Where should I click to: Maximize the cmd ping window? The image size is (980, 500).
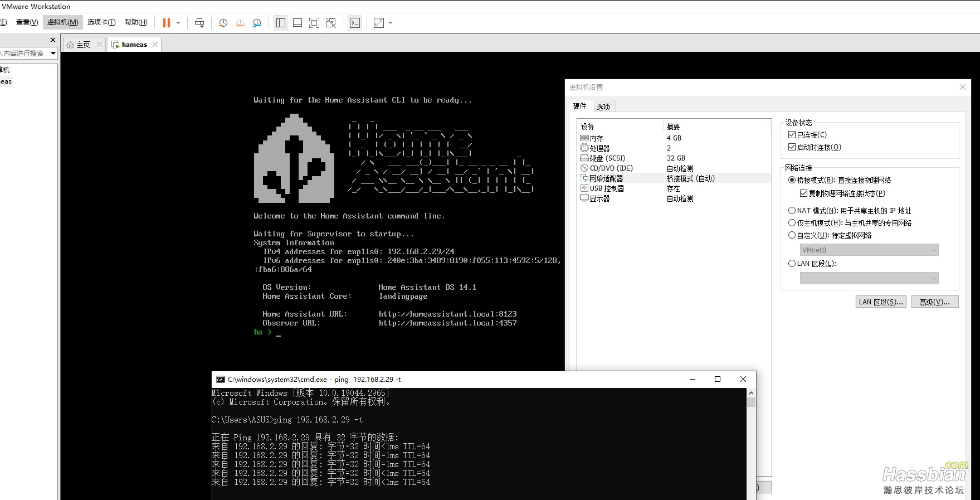point(718,379)
